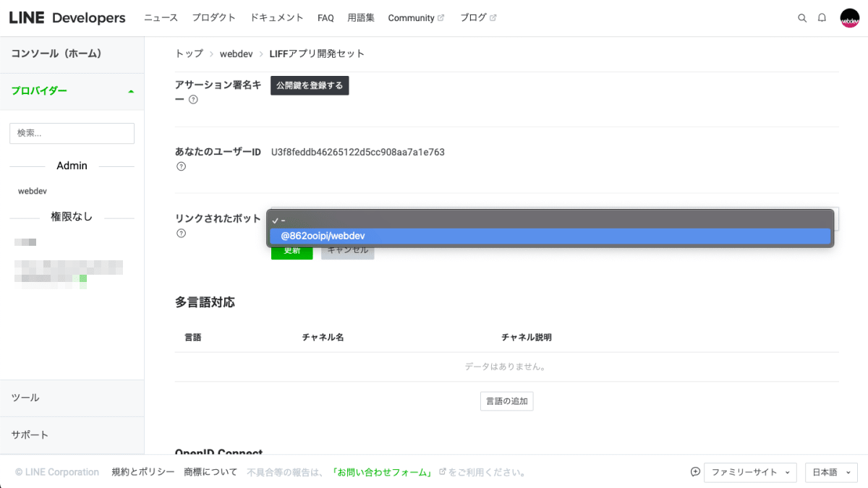Click © LINE Corporation footer text
The height and width of the screenshot is (488, 868).
[57, 472]
